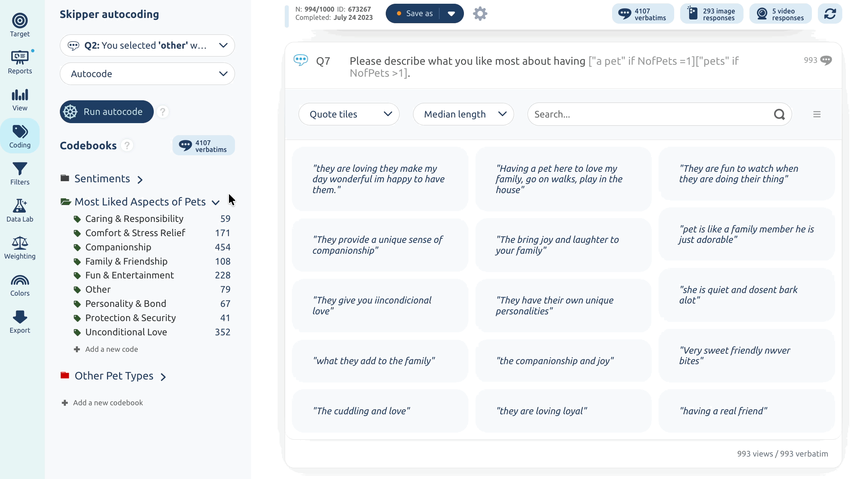Screen dimensions: 868x479
Task: Open the Quote tiles view dropdown
Action: point(349,114)
